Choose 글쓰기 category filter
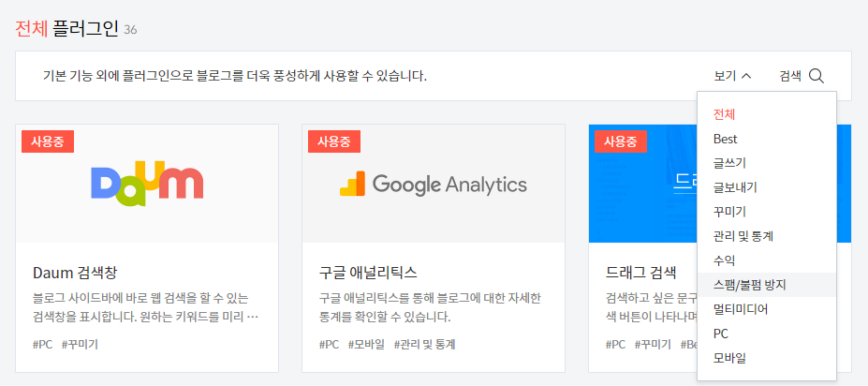The image size is (868, 386). coord(767,163)
